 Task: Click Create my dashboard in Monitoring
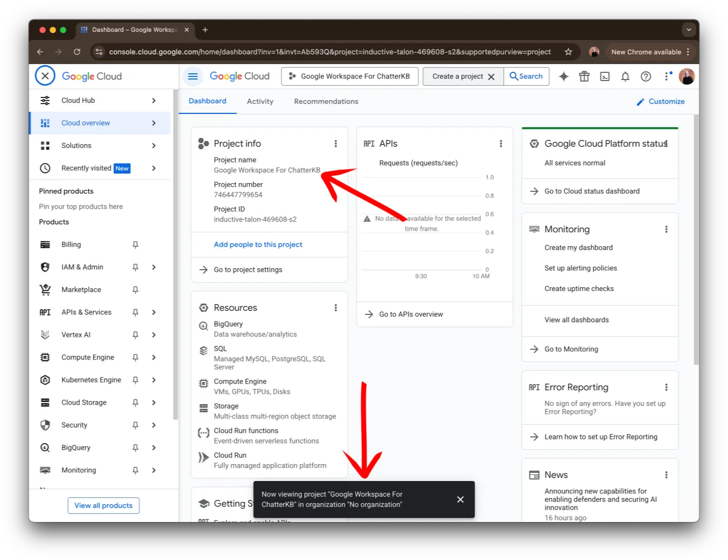click(x=579, y=248)
